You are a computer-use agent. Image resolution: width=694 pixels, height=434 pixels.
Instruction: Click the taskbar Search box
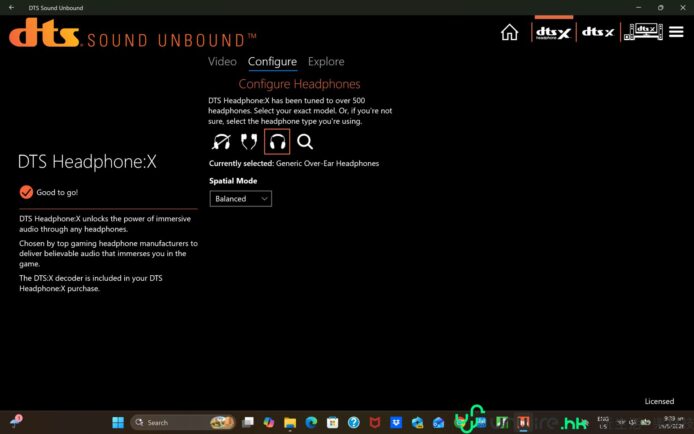coord(182,422)
